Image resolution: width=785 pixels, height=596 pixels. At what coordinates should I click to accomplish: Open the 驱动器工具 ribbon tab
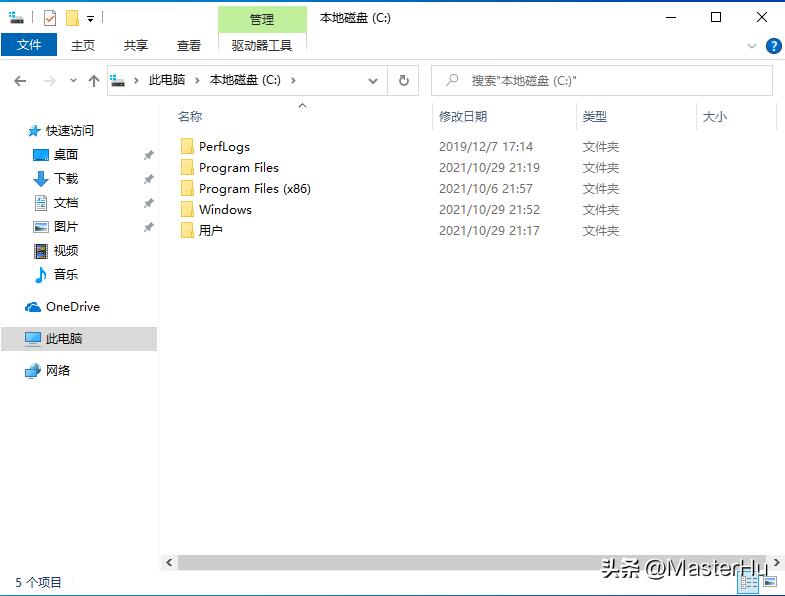click(262, 46)
